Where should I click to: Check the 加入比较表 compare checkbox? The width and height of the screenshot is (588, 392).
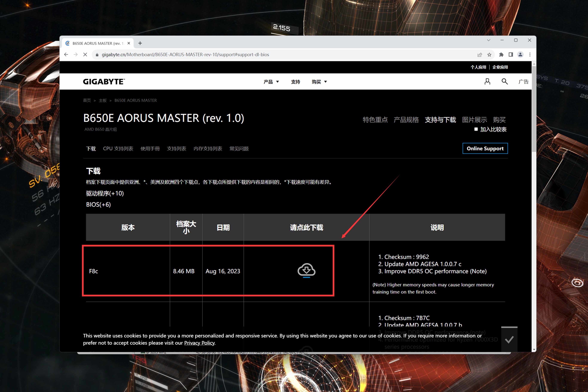point(476,129)
